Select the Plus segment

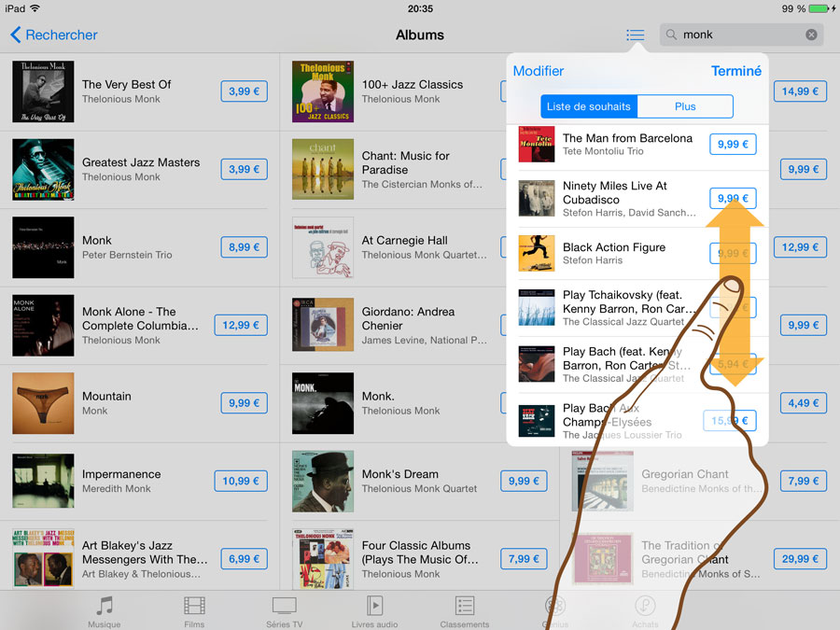(685, 106)
